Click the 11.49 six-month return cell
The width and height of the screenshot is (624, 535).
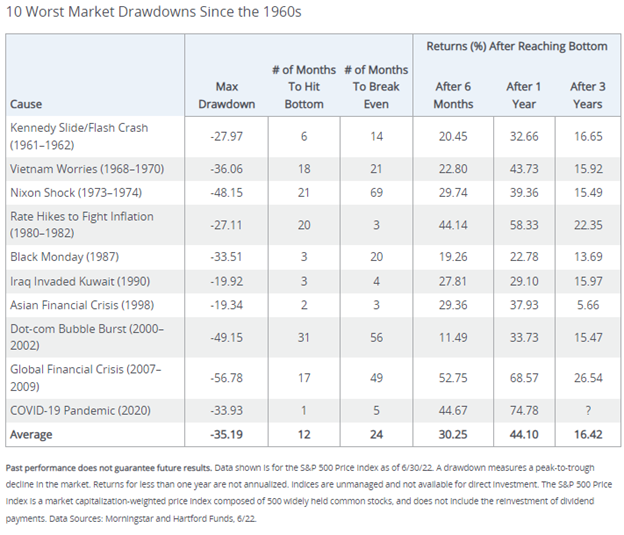click(453, 338)
